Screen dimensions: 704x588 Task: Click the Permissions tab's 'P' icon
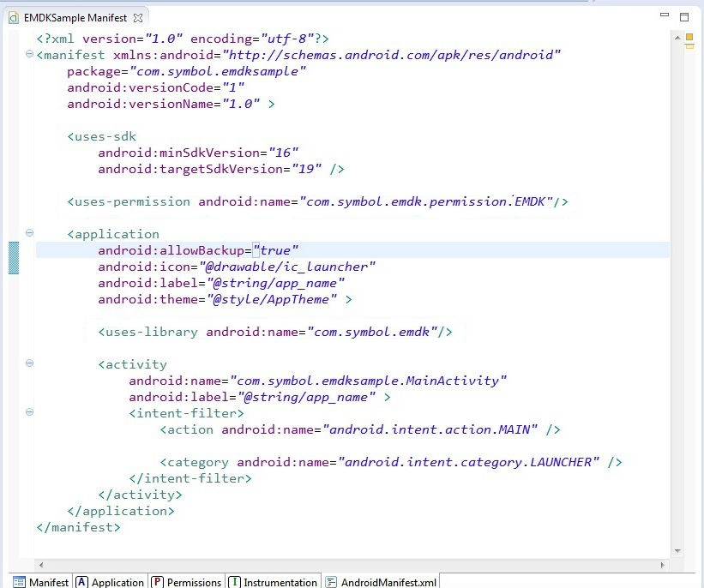[x=158, y=582]
